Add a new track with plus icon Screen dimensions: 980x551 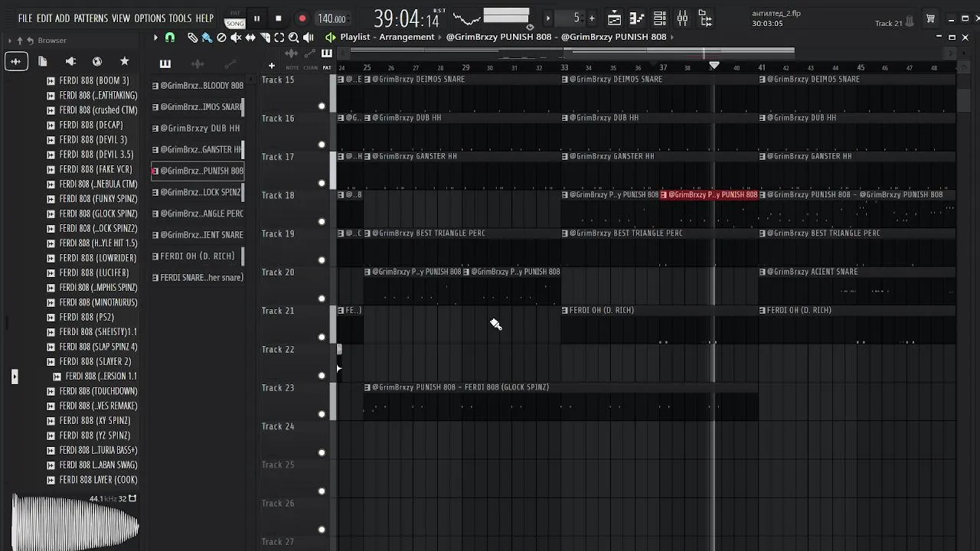(x=271, y=66)
